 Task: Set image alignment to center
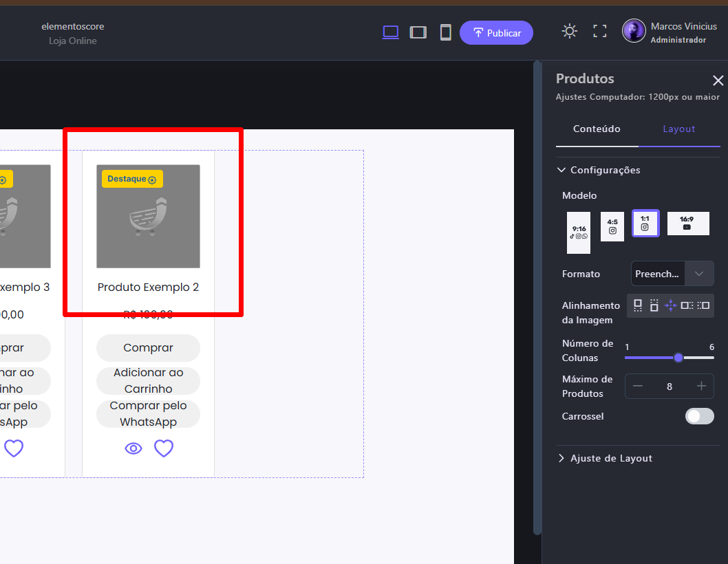pos(670,305)
